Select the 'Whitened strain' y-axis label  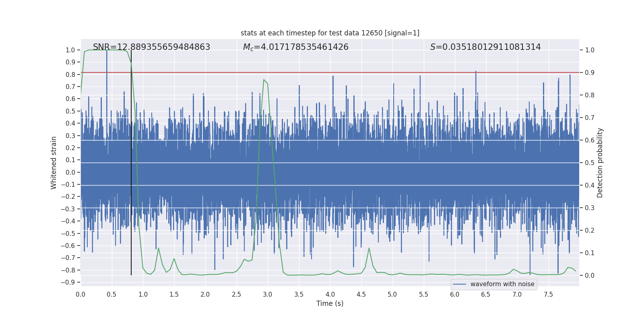pos(54,163)
